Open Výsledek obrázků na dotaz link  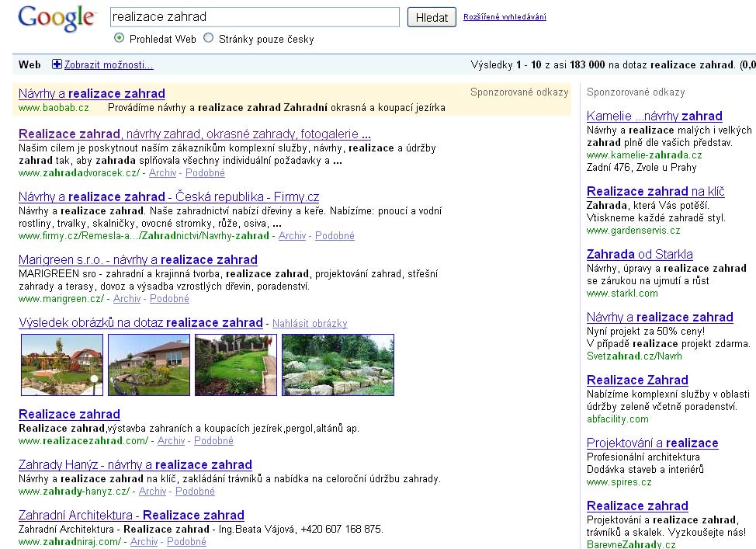tap(140, 323)
